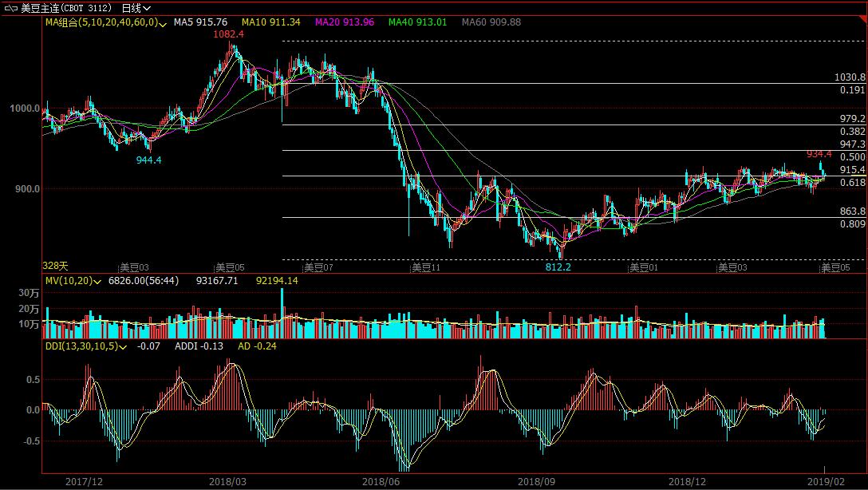Screen dimensions: 868x490
Task: Select the 美豆01 contract marker
Action: [642, 268]
